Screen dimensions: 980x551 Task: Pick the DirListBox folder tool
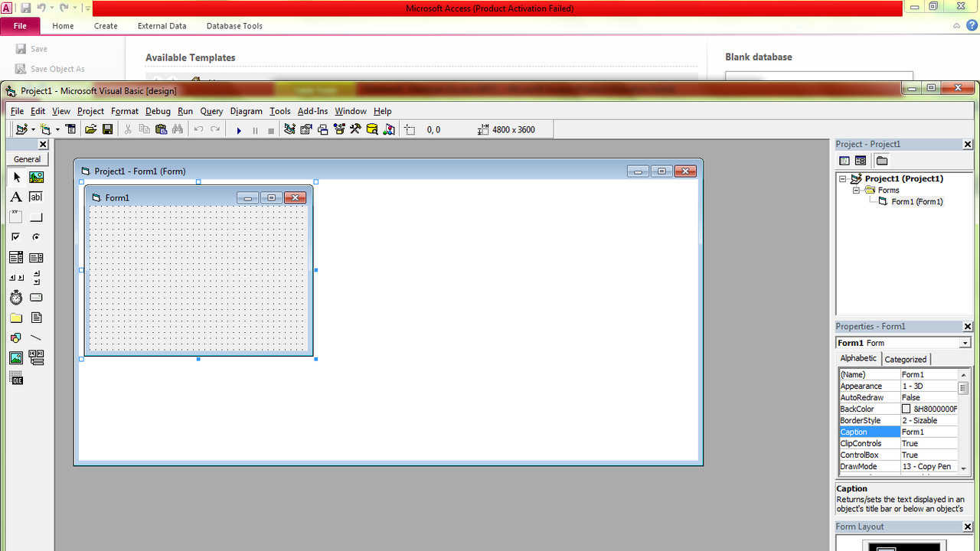16,318
